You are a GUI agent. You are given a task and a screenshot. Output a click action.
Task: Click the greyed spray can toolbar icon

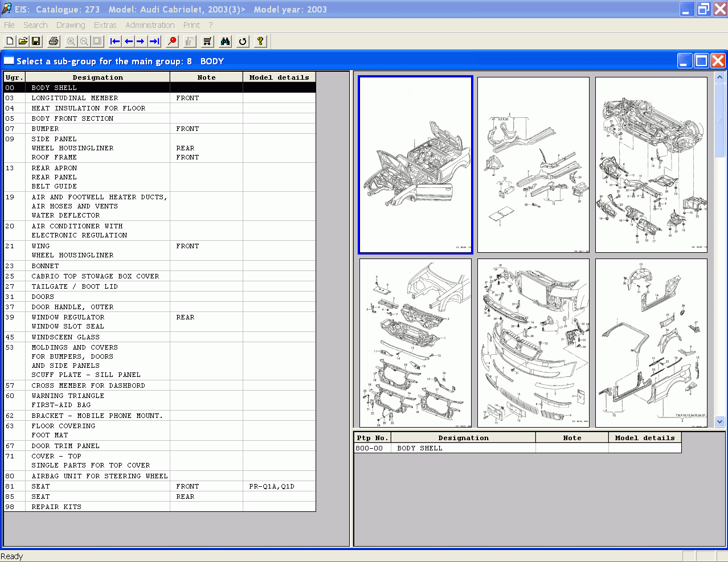[190, 41]
